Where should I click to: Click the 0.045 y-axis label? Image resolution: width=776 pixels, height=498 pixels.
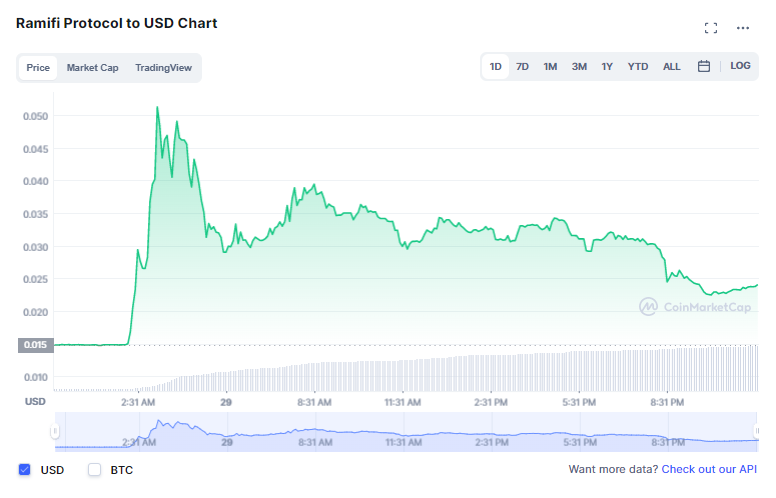click(x=35, y=149)
